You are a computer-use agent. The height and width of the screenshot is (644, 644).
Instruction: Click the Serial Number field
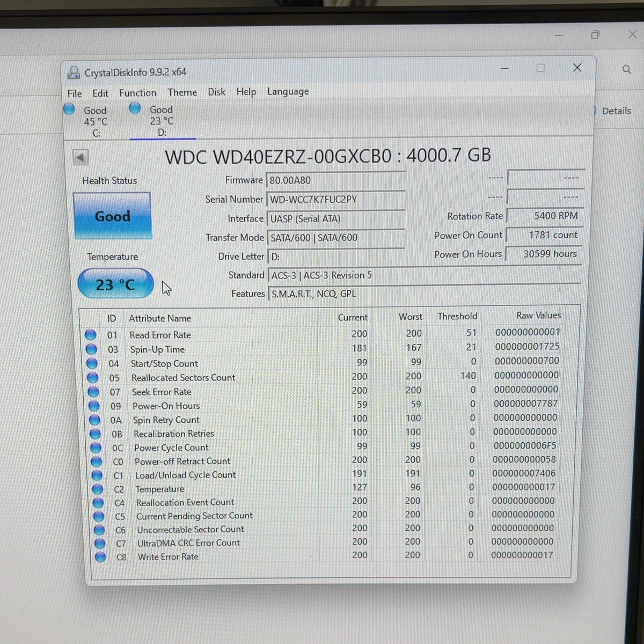point(335,200)
